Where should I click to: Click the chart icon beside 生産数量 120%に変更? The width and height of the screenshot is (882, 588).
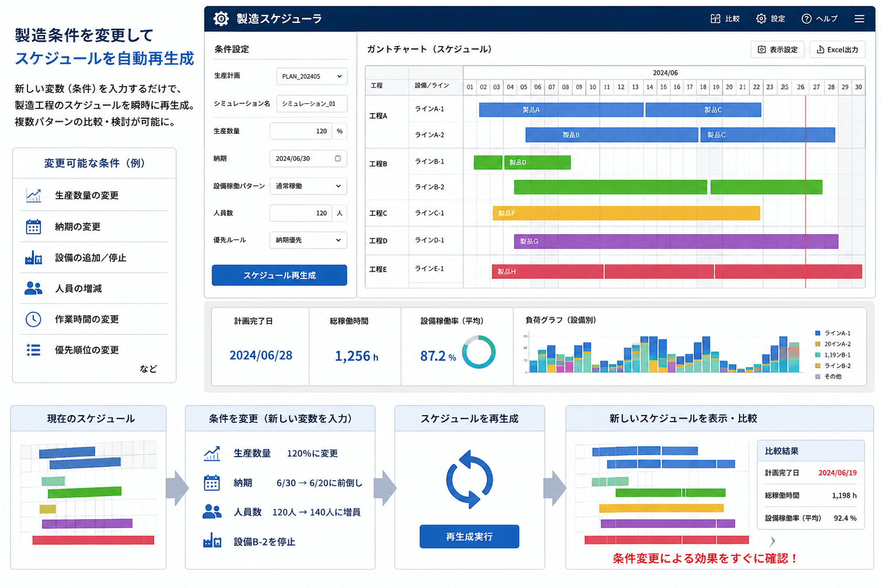click(212, 454)
